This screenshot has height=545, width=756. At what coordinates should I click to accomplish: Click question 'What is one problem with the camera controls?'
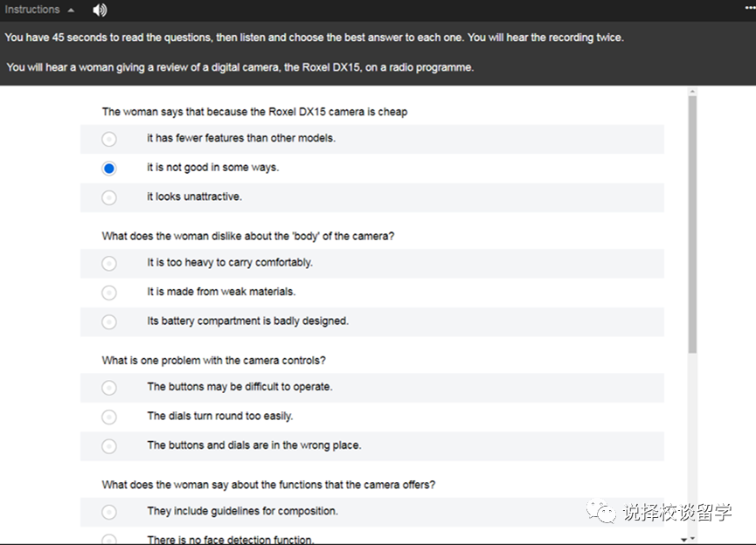coord(213,361)
